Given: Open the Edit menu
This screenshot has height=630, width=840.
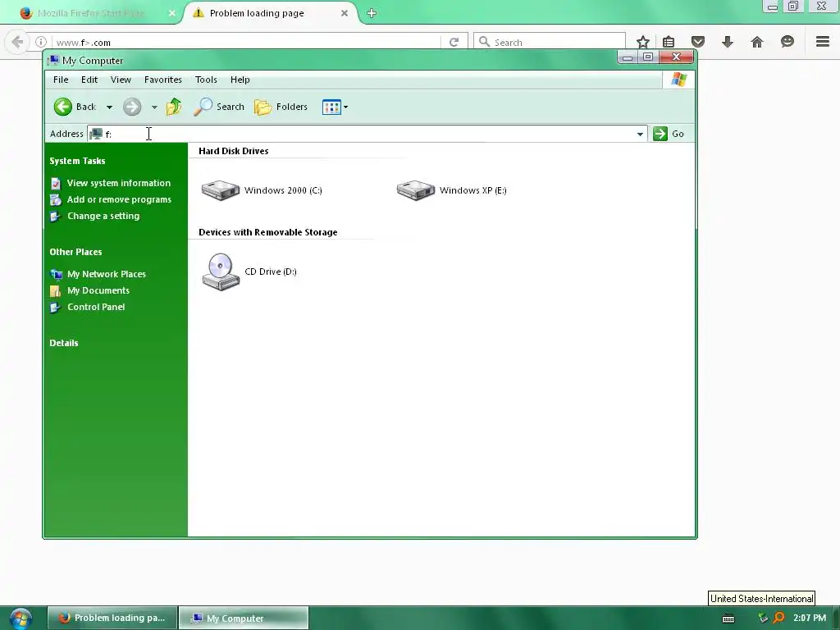Looking at the screenshot, I should 89,80.
